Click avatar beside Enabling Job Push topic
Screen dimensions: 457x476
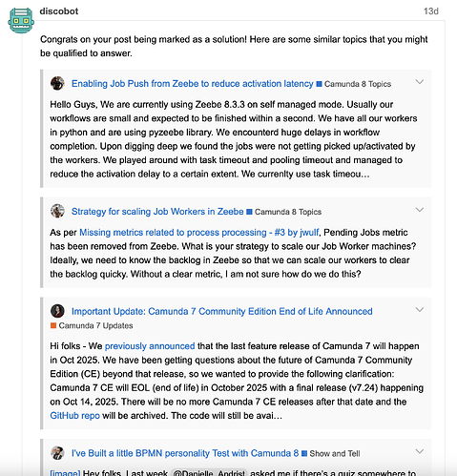tap(57, 83)
